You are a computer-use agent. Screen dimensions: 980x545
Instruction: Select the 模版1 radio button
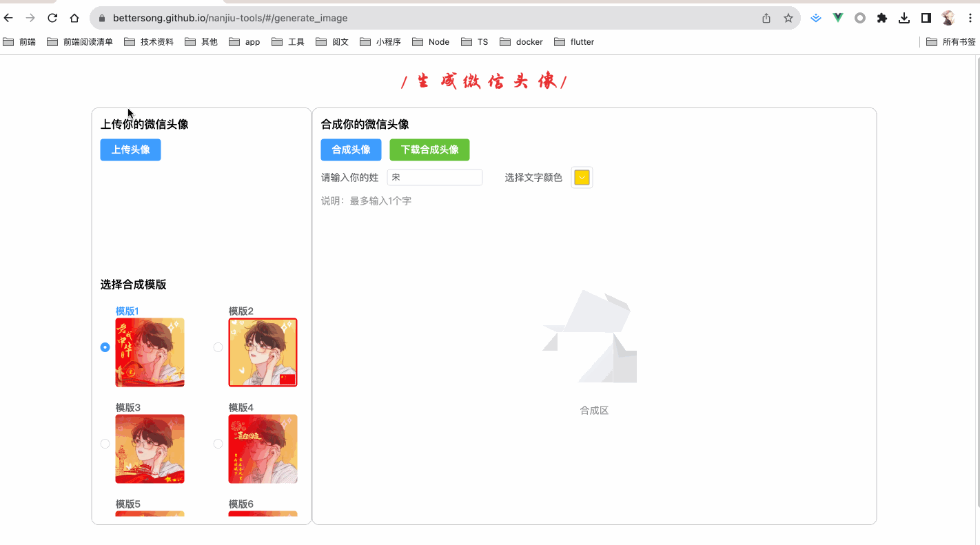[105, 347]
